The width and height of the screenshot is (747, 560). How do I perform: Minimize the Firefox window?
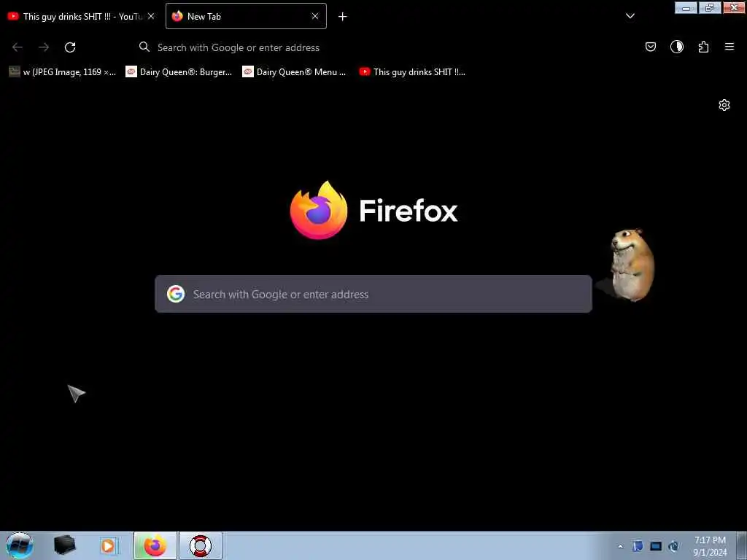pos(686,7)
